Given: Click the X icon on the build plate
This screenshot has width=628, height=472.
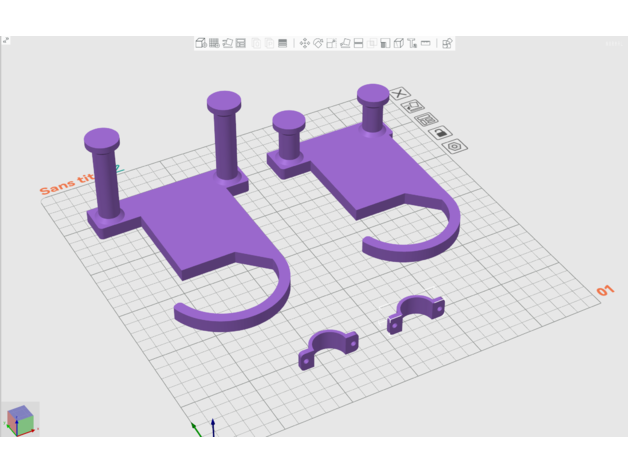Looking at the screenshot, I should (401, 94).
